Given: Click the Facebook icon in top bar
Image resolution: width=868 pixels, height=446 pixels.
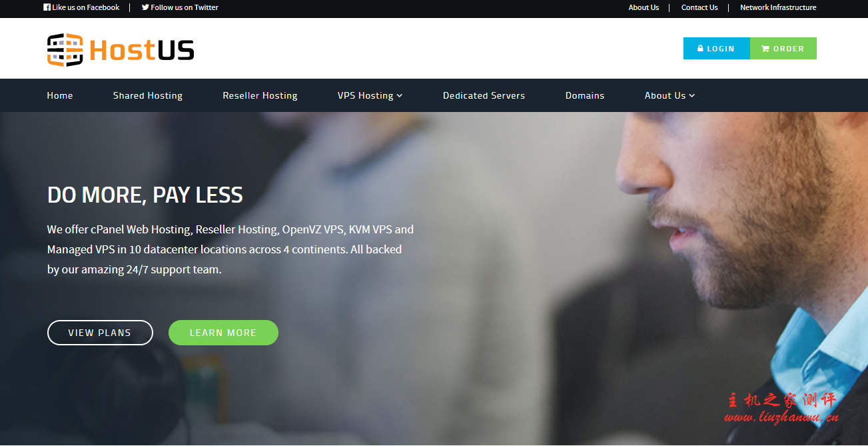Looking at the screenshot, I should [x=47, y=7].
